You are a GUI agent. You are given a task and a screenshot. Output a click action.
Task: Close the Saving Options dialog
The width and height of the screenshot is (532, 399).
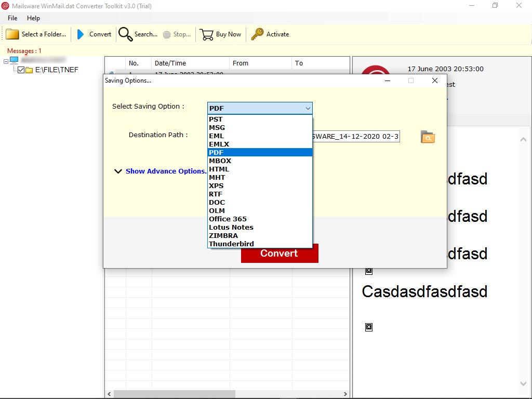click(x=435, y=81)
